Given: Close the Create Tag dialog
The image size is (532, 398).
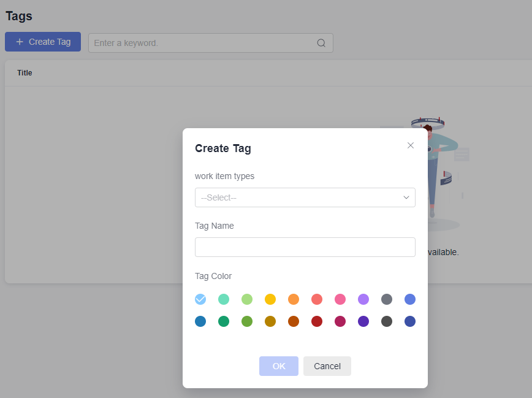Looking at the screenshot, I should [411, 145].
